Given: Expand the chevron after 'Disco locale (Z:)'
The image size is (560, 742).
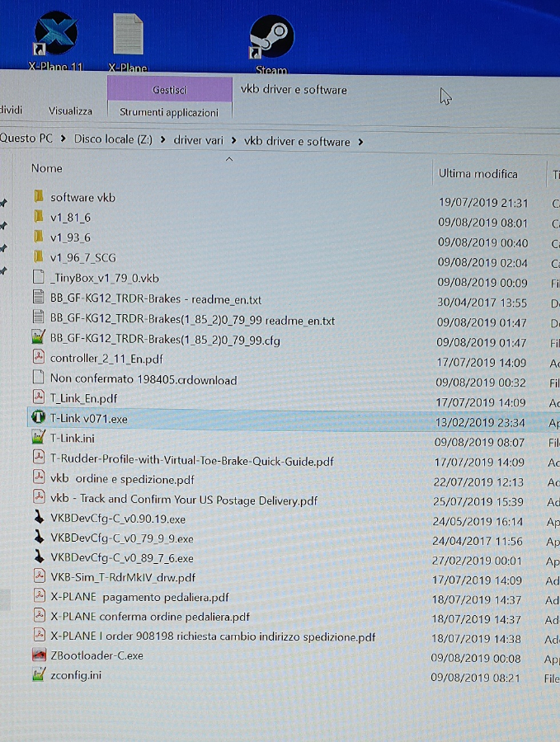Looking at the screenshot, I should (162, 139).
